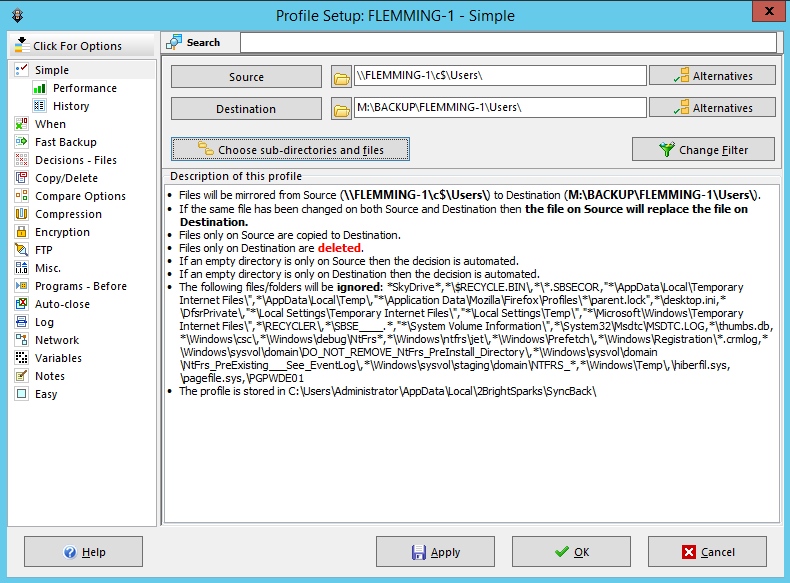Screen dimensions: 790x583
Task: Click the Destination path input field
Action: tap(500, 107)
